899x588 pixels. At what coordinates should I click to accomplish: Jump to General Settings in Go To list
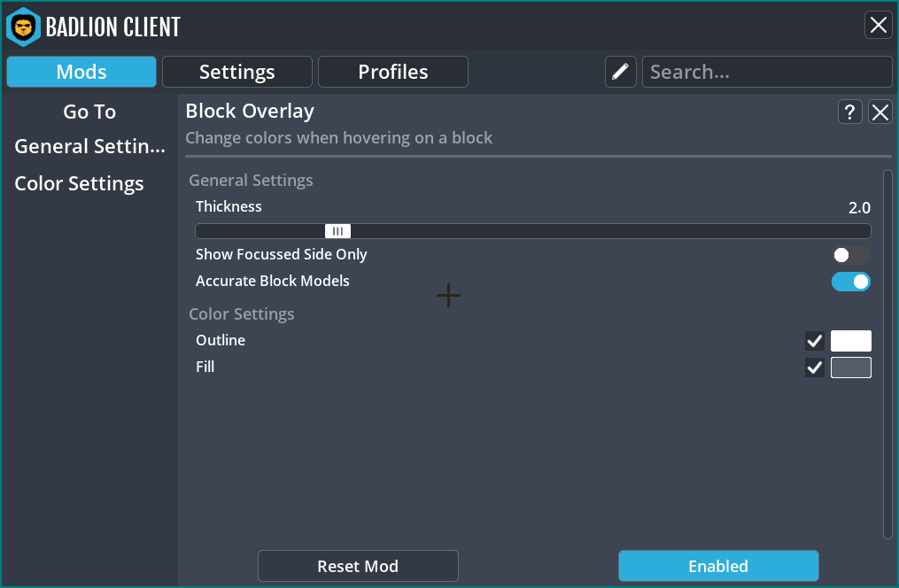(x=90, y=147)
